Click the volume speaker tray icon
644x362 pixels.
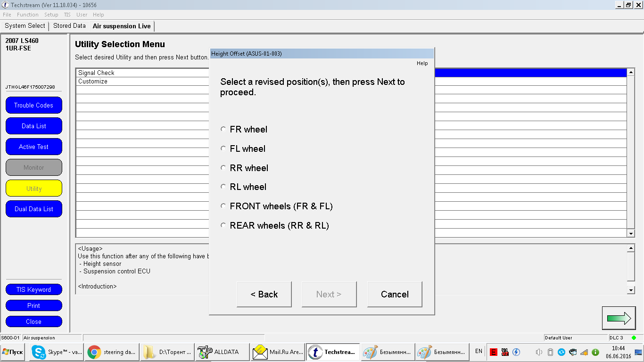pos(539,352)
